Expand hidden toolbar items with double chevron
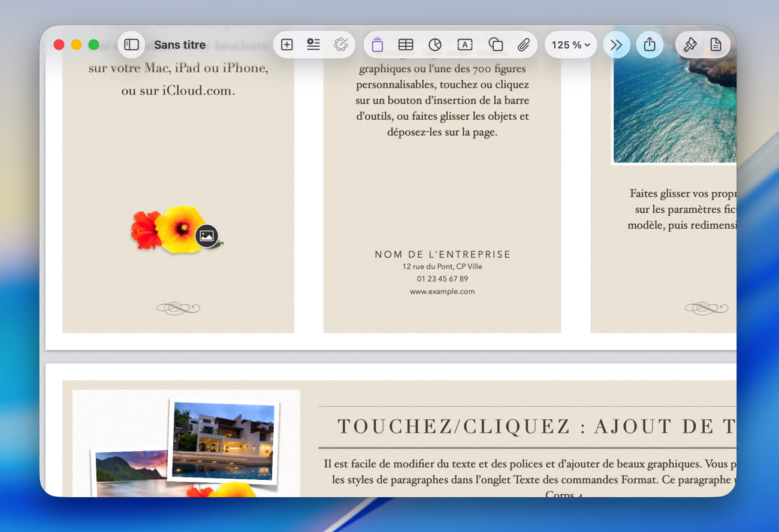The height and width of the screenshot is (532, 779). 616,45
